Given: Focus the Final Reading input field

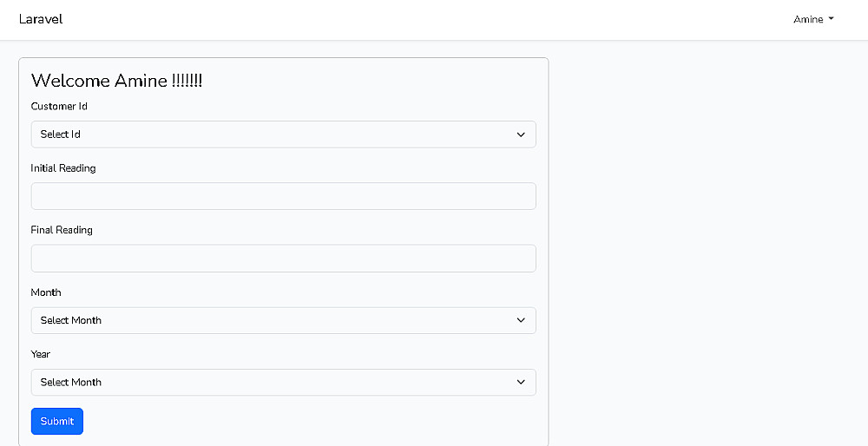Looking at the screenshot, I should (x=283, y=259).
